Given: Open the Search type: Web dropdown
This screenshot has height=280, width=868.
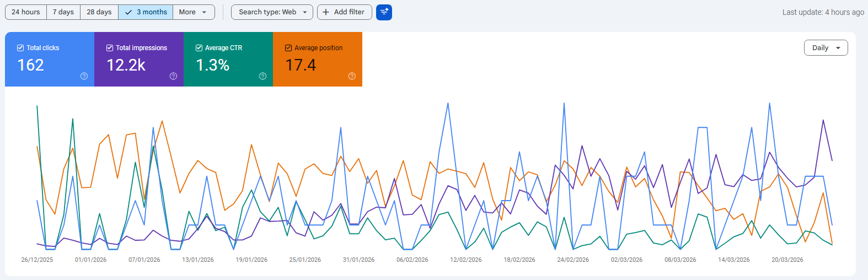Looking at the screenshot, I should (x=272, y=12).
